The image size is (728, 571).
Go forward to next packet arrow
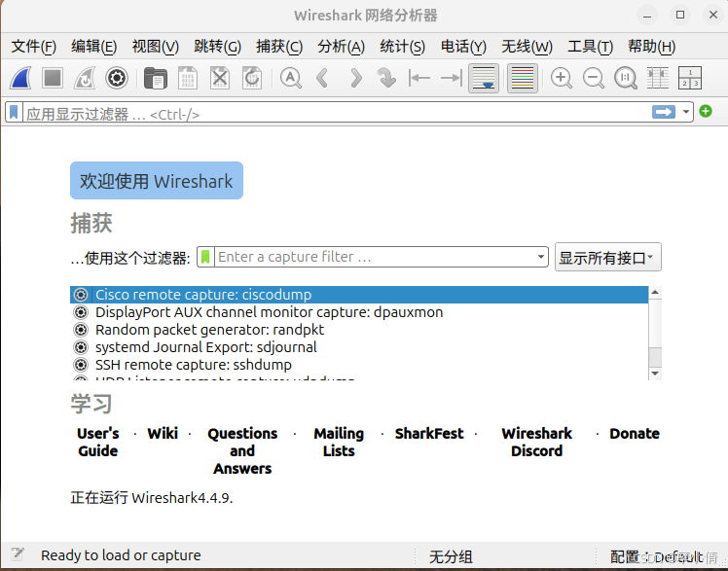pos(355,78)
